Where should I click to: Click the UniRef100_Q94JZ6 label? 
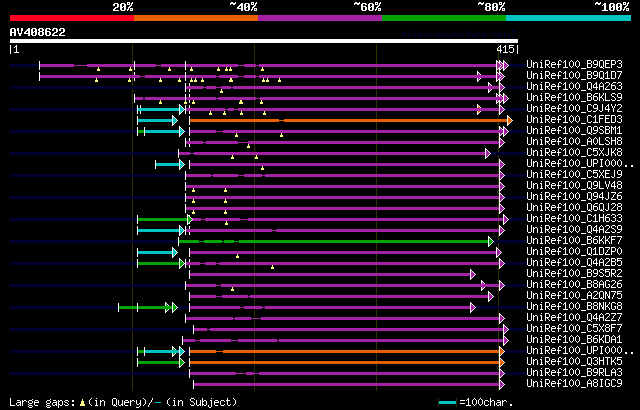click(x=574, y=197)
